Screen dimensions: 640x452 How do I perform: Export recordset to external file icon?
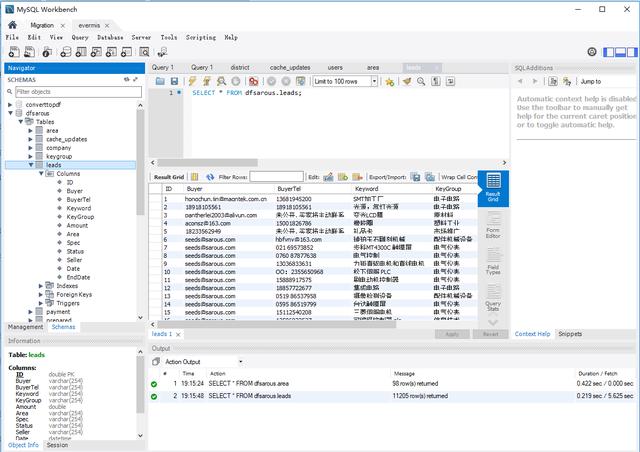pos(416,177)
